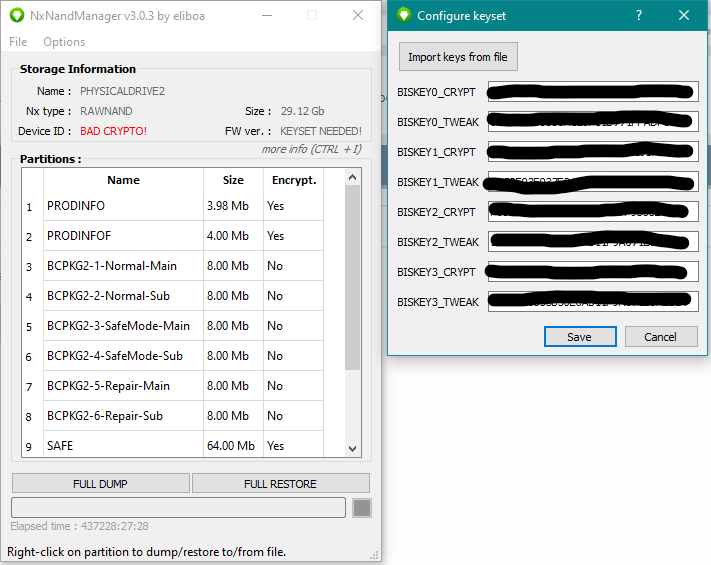Click the gray stop button beside progress bar
The height and width of the screenshot is (565, 711).
pyautogui.click(x=362, y=508)
